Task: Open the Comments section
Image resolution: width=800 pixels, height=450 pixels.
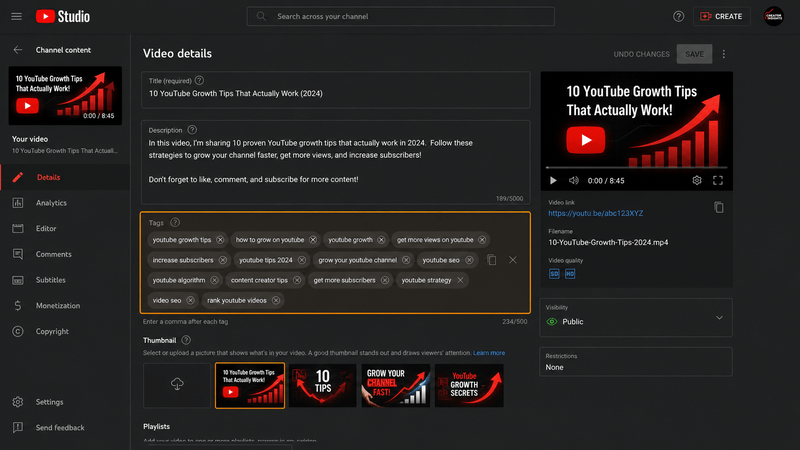Action: click(x=65, y=254)
